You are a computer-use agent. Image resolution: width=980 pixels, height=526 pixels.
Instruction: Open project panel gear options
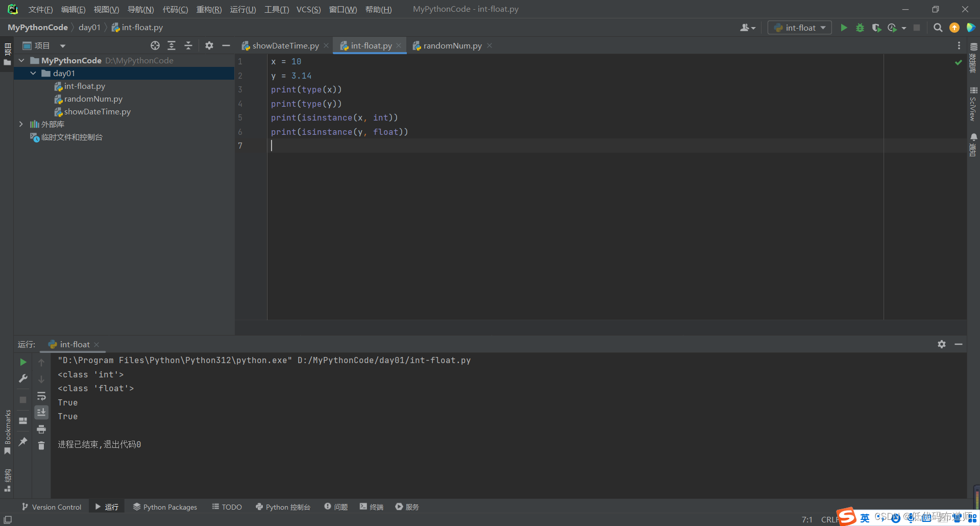(x=209, y=45)
